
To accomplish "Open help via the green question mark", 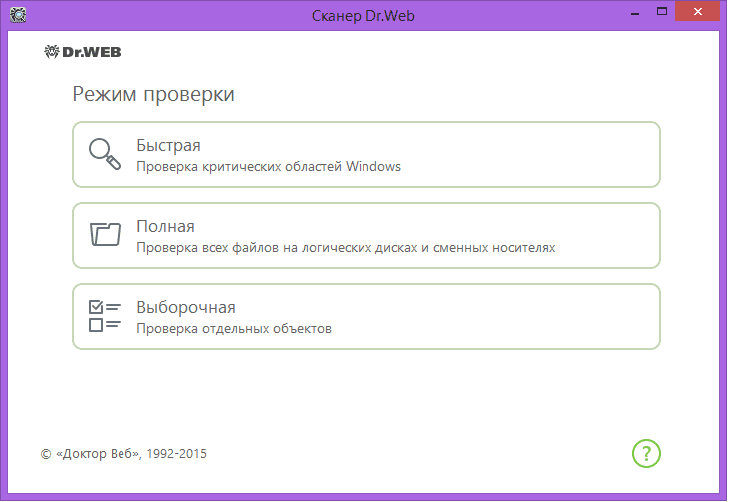I will (646, 453).
